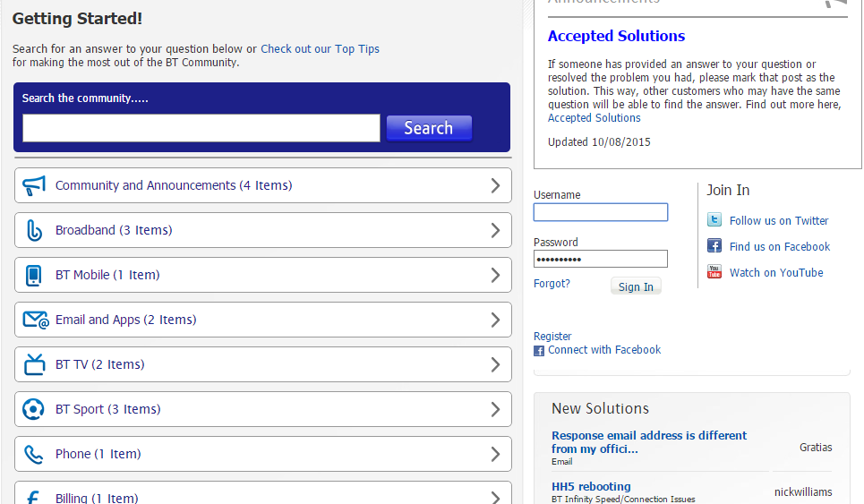
Task: Click the Password input field
Action: [601, 259]
